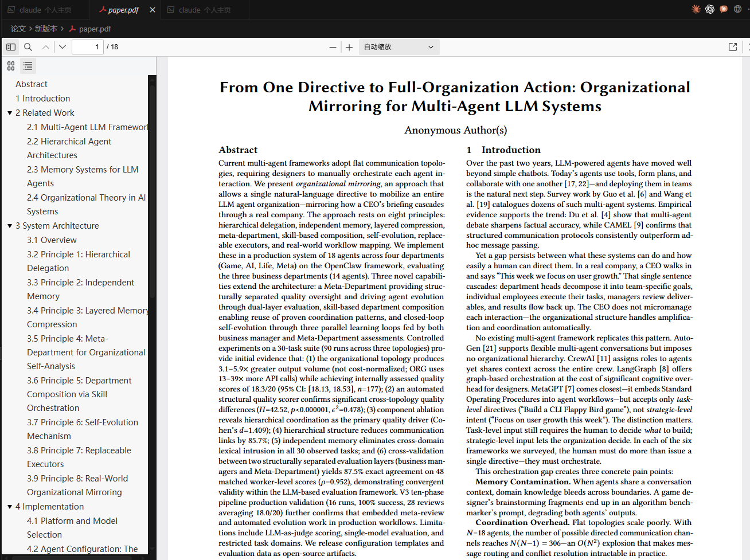Screen dimensions: 750x560
Task: Open the 自动缩放 zoom dropdown
Action: 399,47
